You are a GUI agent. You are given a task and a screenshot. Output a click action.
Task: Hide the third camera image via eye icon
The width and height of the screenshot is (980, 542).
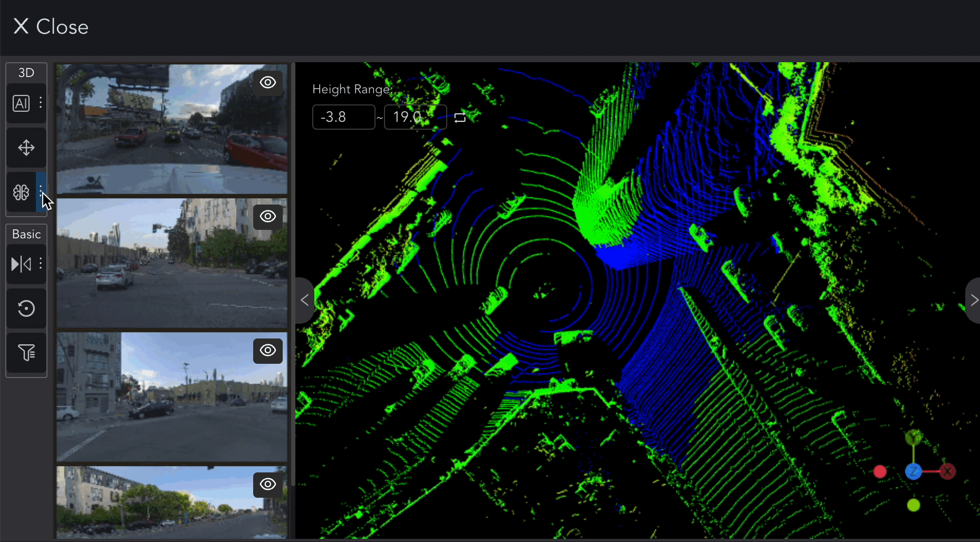click(x=268, y=351)
